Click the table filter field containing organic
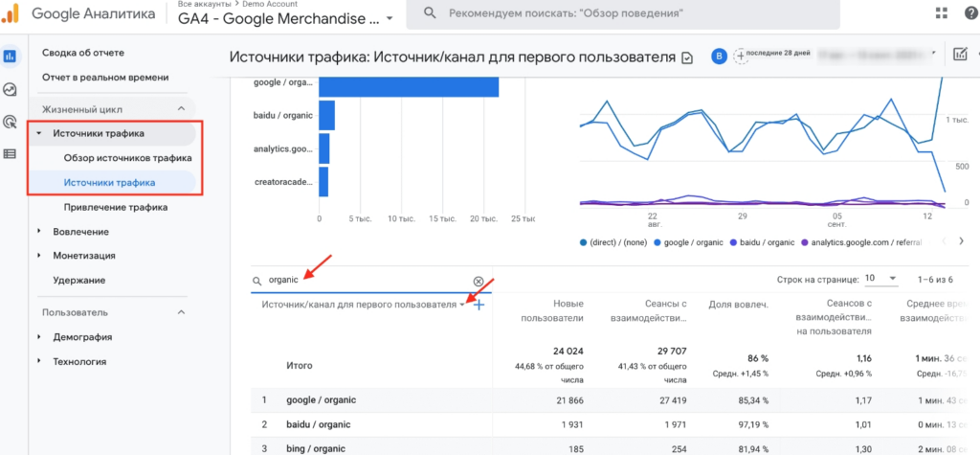The width and height of the screenshot is (980, 455). point(370,281)
